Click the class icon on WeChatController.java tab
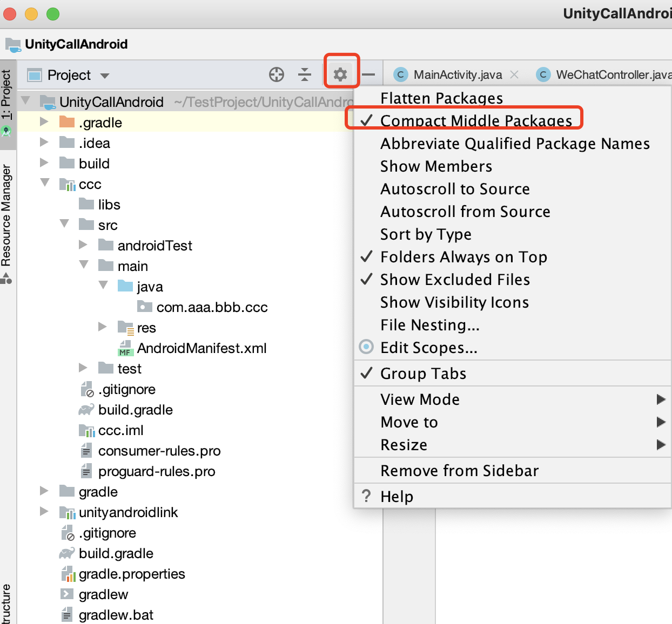 click(x=543, y=74)
